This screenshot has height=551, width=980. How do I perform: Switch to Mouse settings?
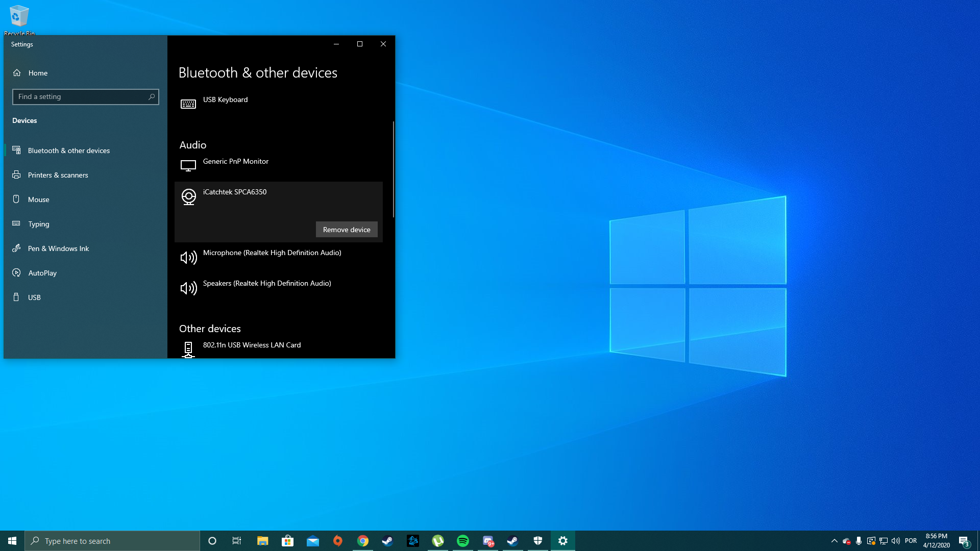tap(38, 199)
